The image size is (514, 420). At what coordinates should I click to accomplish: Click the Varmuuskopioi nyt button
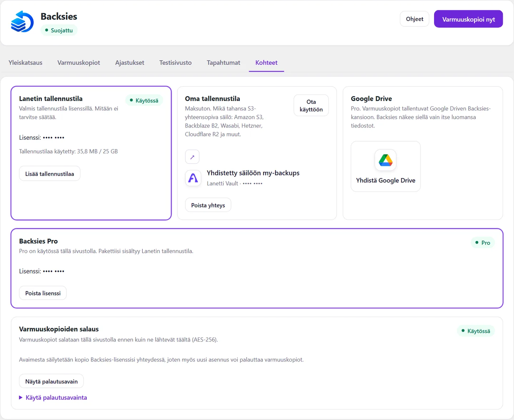click(468, 19)
